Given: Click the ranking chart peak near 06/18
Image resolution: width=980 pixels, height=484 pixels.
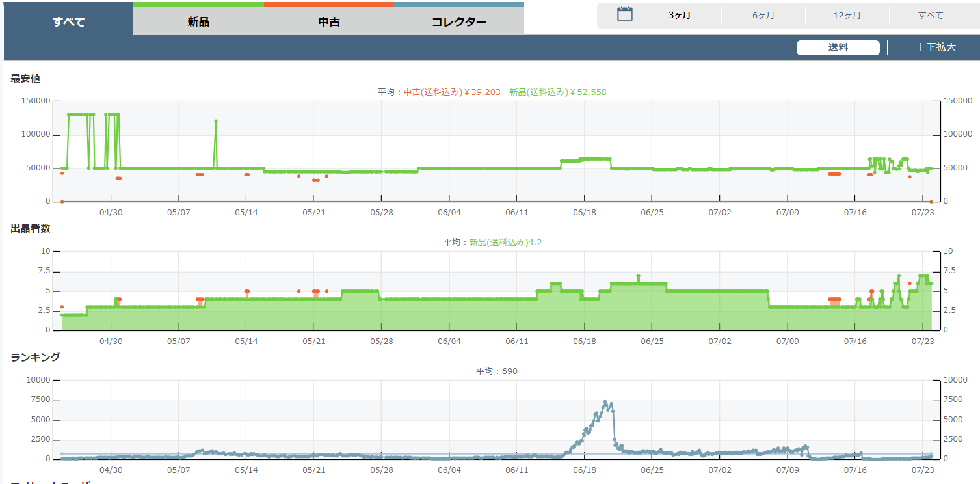Looking at the screenshot, I should point(605,401).
